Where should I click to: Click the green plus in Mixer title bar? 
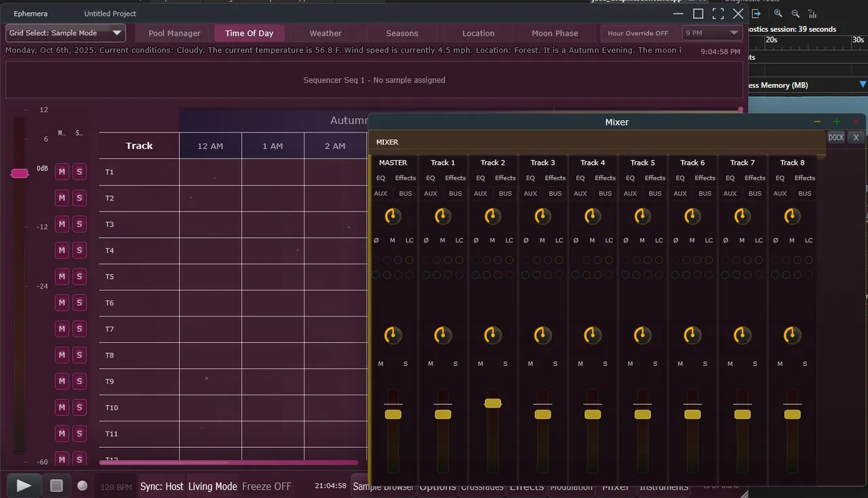[837, 122]
